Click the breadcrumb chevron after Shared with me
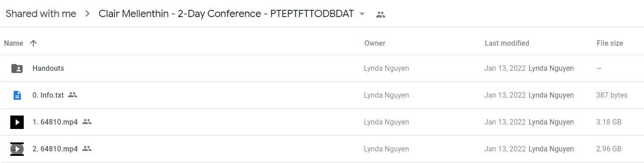Image resolution: width=644 pixels, height=163 pixels. [87, 14]
